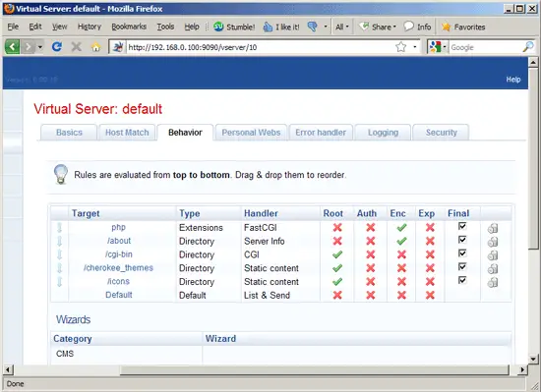The width and height of the screenshot is (541, 392).
Task: Open the Share toolbar dropdown
Action: click(378, 27)
